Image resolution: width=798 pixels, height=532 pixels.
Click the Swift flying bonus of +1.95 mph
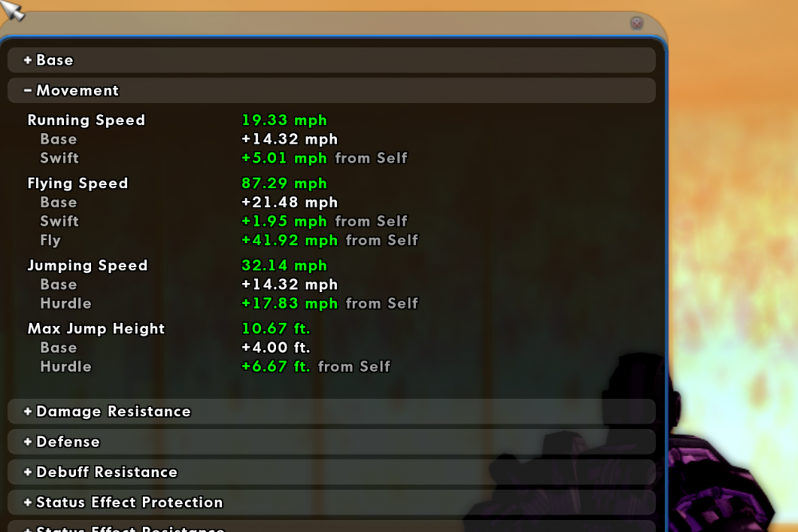tap(284, 221)
